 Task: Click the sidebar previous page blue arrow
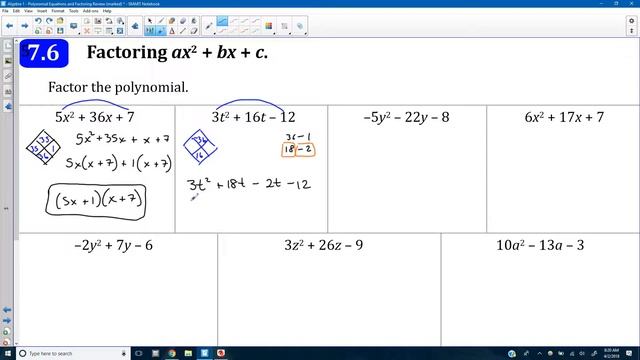tap(7, 310)
